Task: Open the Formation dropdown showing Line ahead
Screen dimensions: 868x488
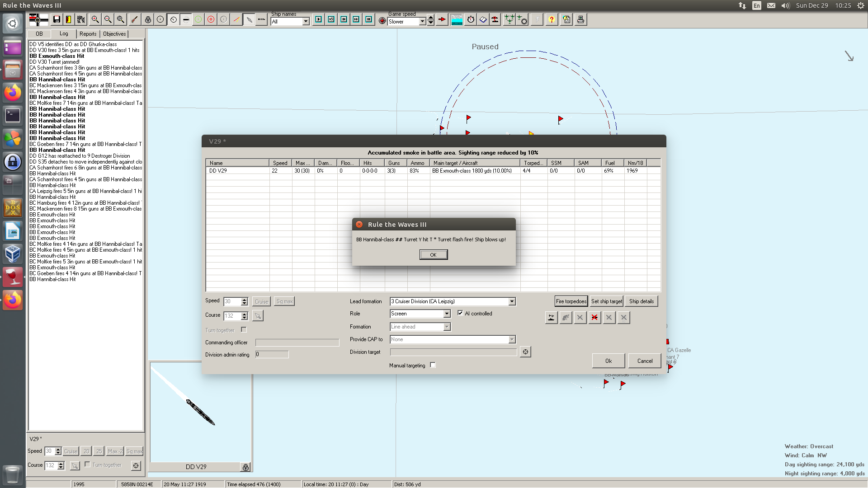Action: 447,327
